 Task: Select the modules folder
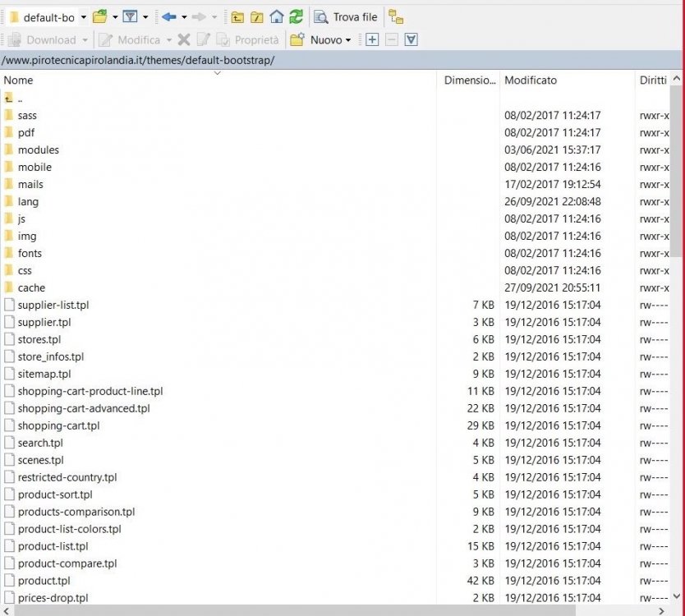38,149
